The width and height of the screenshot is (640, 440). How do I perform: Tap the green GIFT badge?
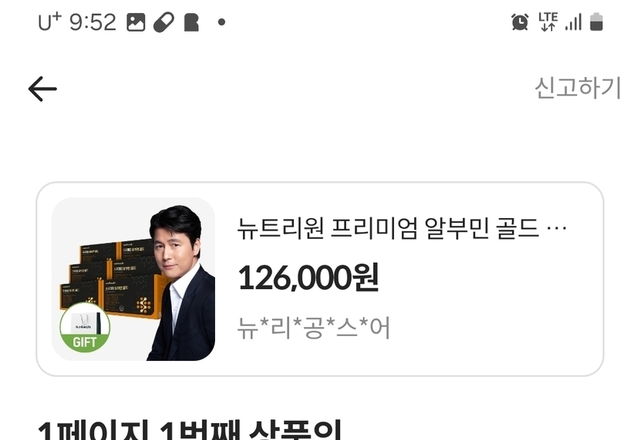(85, 328)
